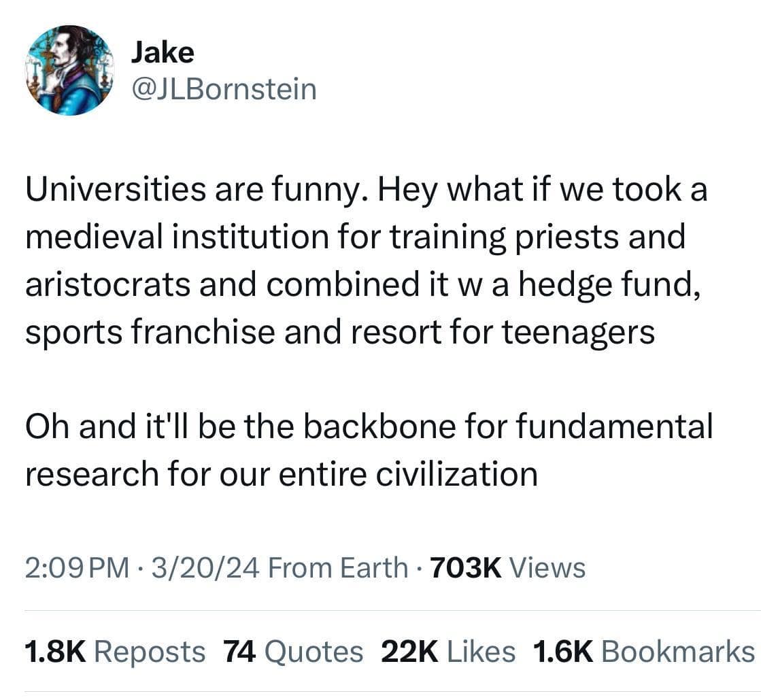Image resolution: width=761 pixels, height=700 pixels.
Task: Open the 1.8K Reposts list
Action: [114, 652]
